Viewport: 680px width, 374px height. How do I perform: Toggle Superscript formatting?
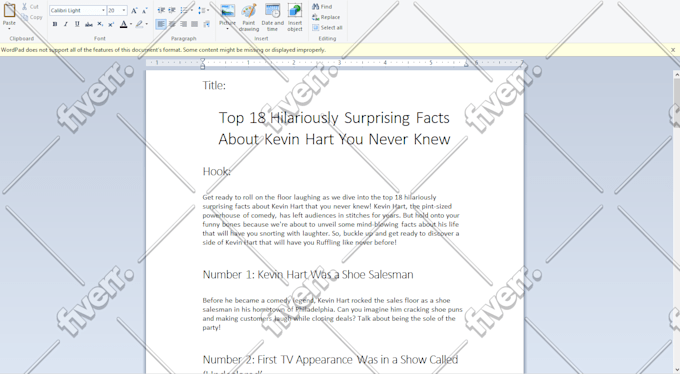point(111,24)
